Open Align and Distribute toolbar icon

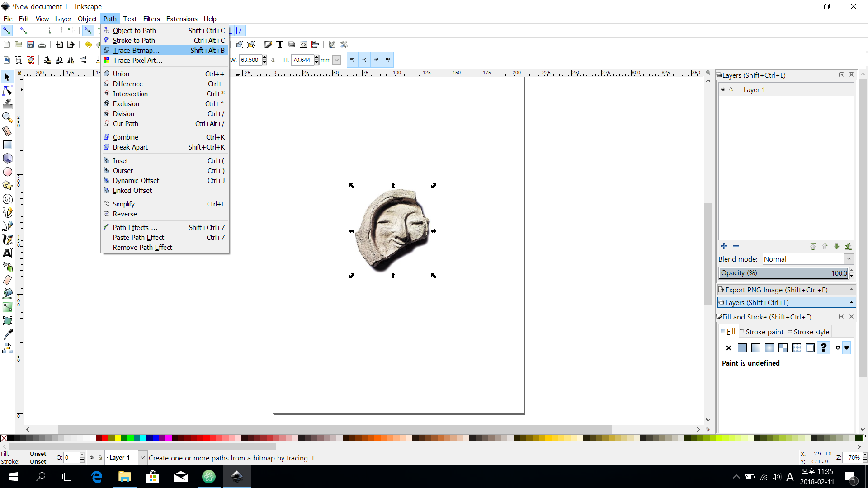click(315, 44)
